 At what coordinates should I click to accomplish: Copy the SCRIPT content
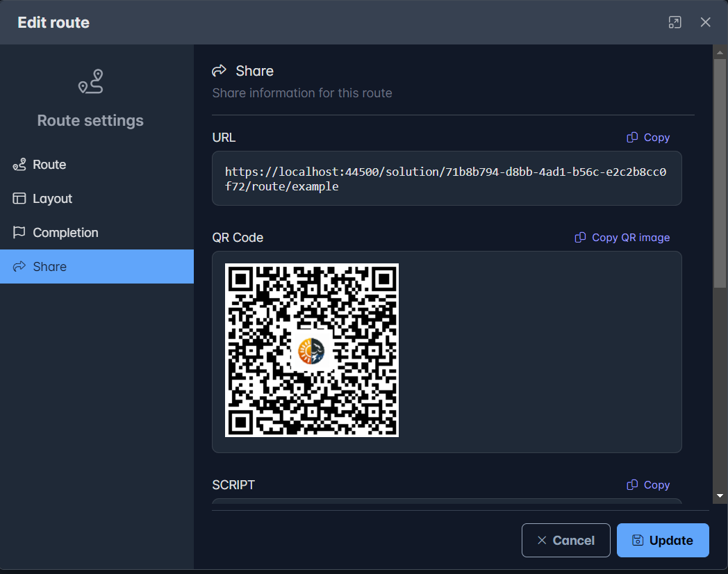[x=648, y=485]
